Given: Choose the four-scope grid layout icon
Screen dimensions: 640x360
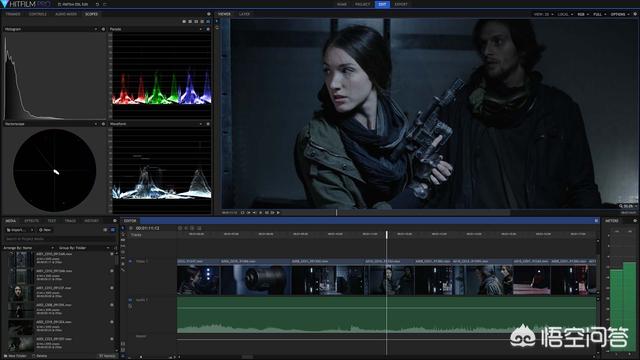Looking at the screenshot, I should tap(208, 21).
